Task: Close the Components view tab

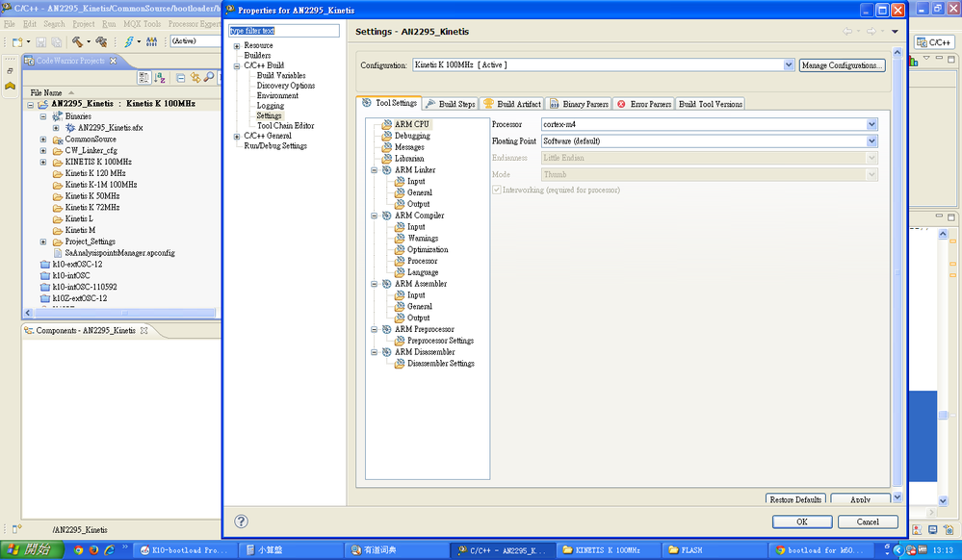Action: point(144,331)
